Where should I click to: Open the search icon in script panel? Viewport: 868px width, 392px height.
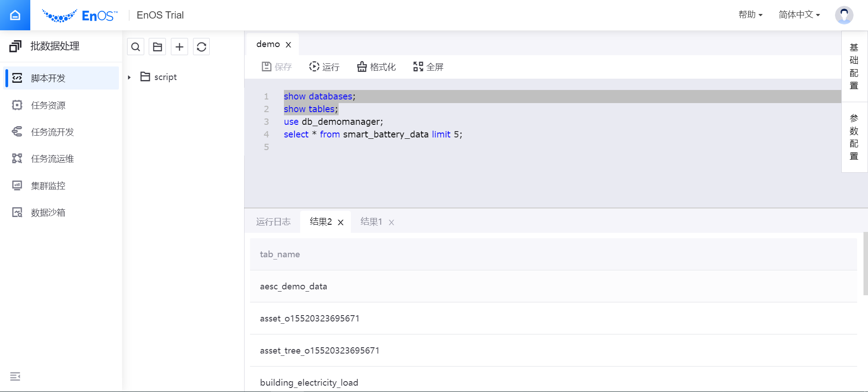tap(136, 47)
